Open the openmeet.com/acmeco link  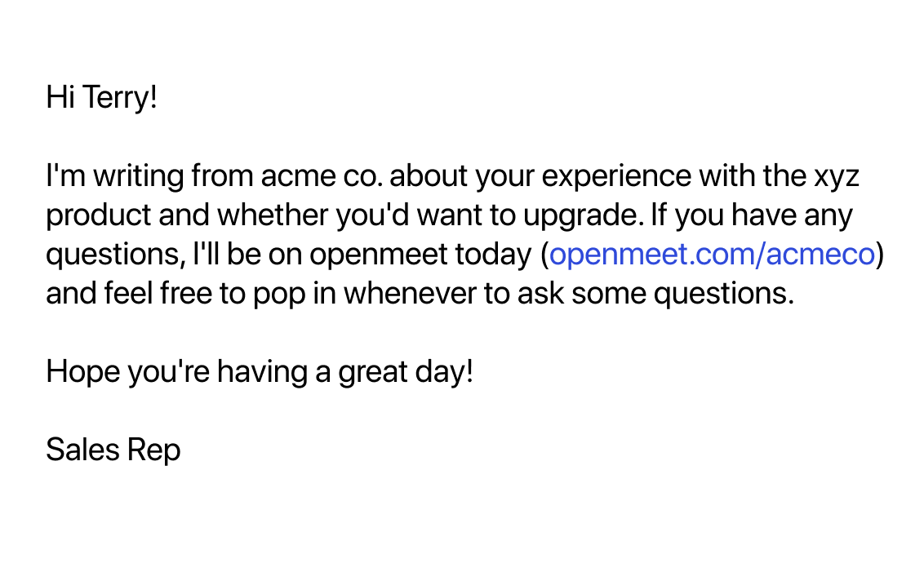pos(712,255)
